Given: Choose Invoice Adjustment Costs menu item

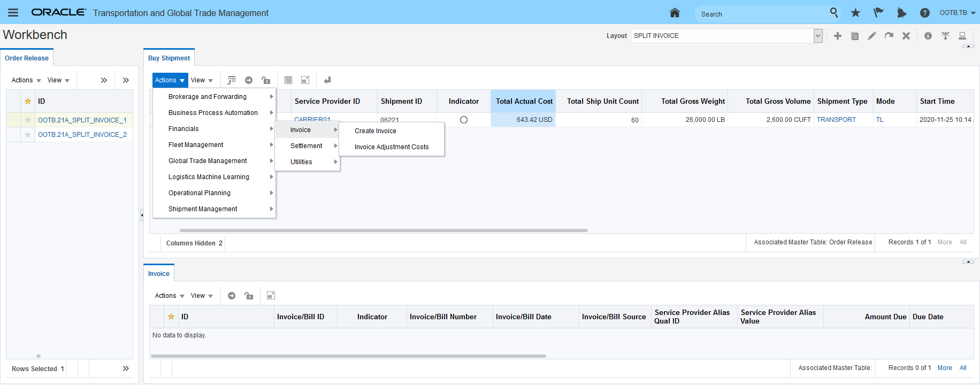Looking at the screenshot, I should (x=392, y=147).
